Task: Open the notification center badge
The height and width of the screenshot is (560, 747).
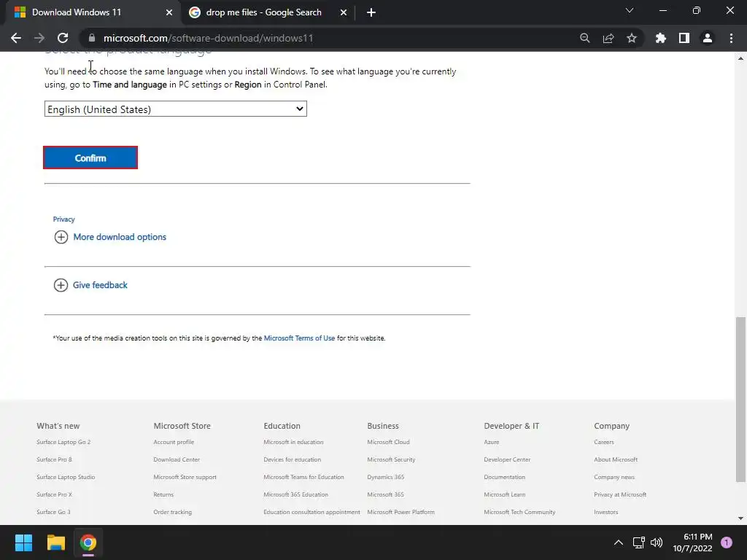Action: (x=726, y=542)
